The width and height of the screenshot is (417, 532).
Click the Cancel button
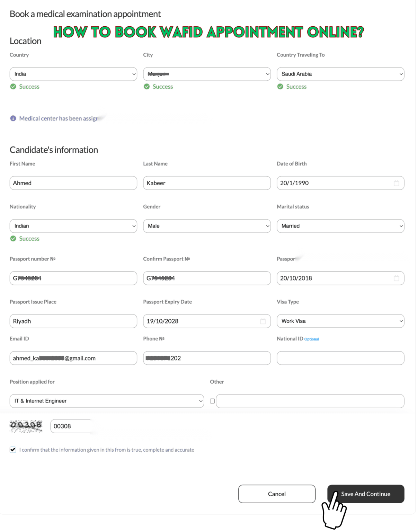pos(277,494)
